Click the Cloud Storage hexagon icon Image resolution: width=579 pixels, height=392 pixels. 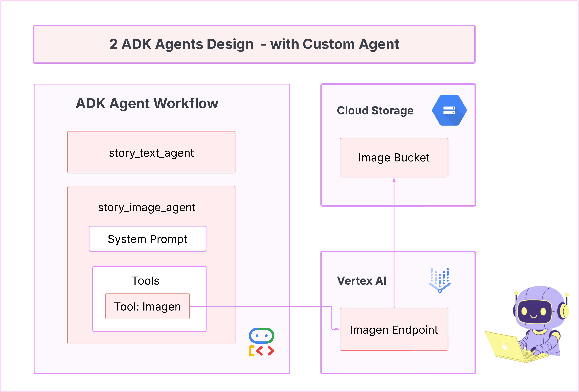coord(449,110)
